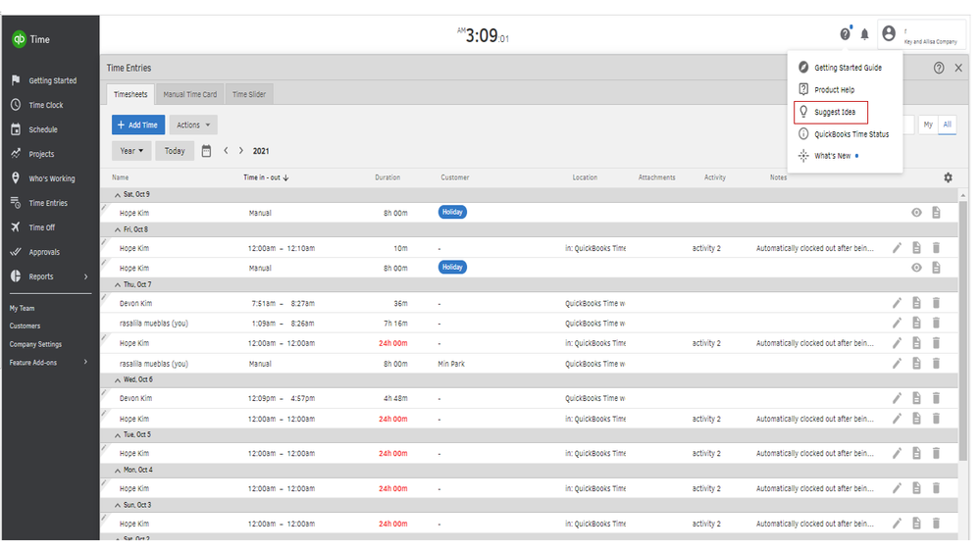Go to Approvals in the sidebar
This screenshot has width=980, height=551.
click(35, 252)
